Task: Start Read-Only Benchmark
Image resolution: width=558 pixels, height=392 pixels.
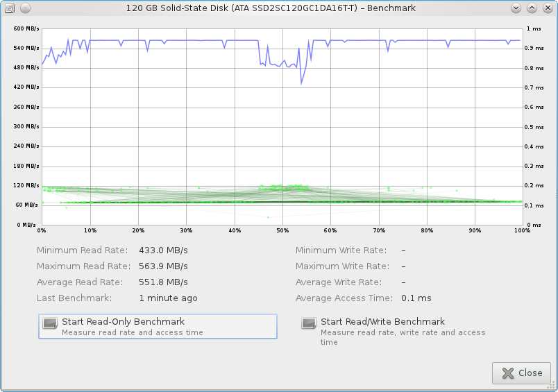Action: coord(158,326)
